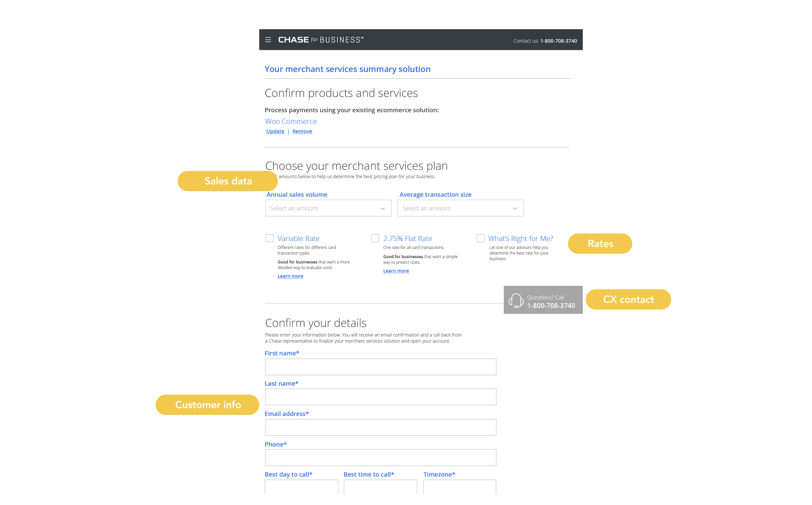Click the Annual sales volume chevron arrow
Viewport: 812px width, 505px height.
383,209
